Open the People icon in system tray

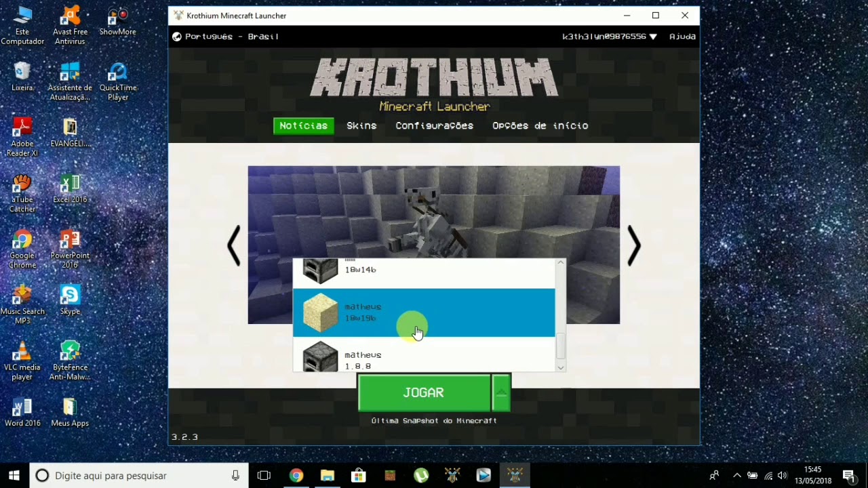pyautogui.click(x=714, y=476)
